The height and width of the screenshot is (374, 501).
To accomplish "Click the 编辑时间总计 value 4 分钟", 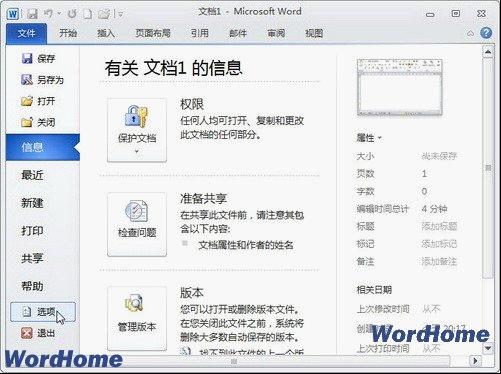I will coord(434,209).
